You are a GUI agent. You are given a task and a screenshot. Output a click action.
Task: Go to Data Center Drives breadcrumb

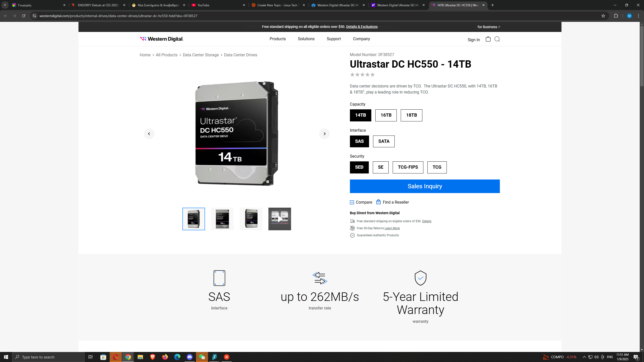pyautogui.click(x=240, y=55)
